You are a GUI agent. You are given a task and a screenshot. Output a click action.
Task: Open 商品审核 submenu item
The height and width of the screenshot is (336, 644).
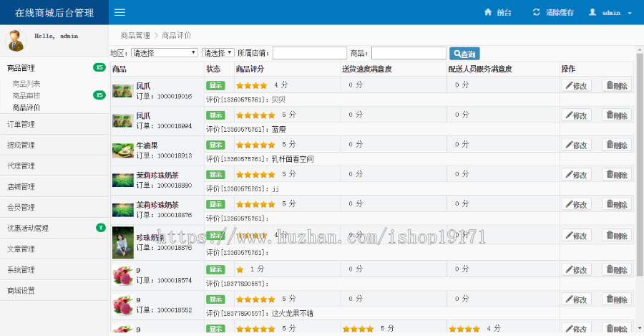pos(26,96)
